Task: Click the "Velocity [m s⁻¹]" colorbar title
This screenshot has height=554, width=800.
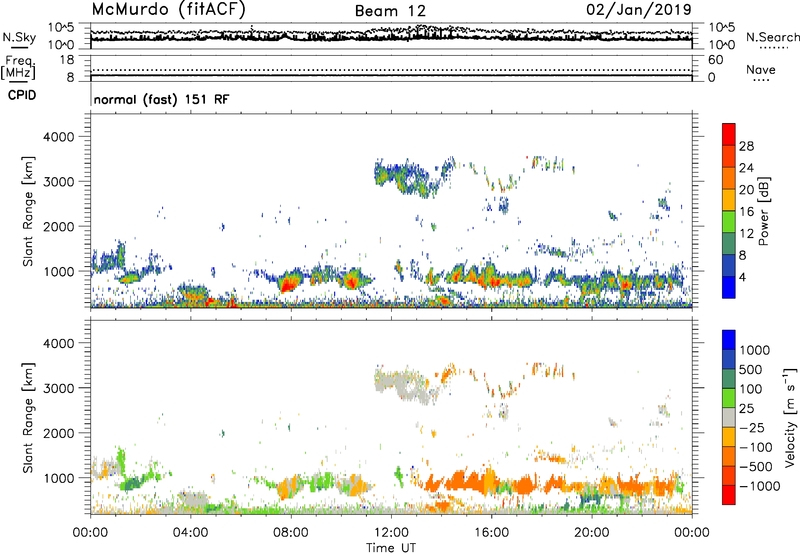Action: click(x=790, y=417)
